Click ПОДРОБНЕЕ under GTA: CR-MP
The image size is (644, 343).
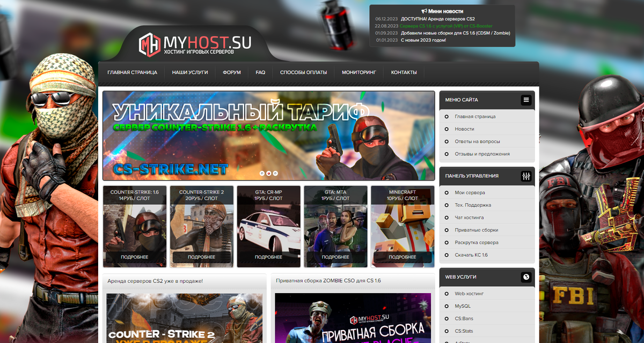(269, 257)
